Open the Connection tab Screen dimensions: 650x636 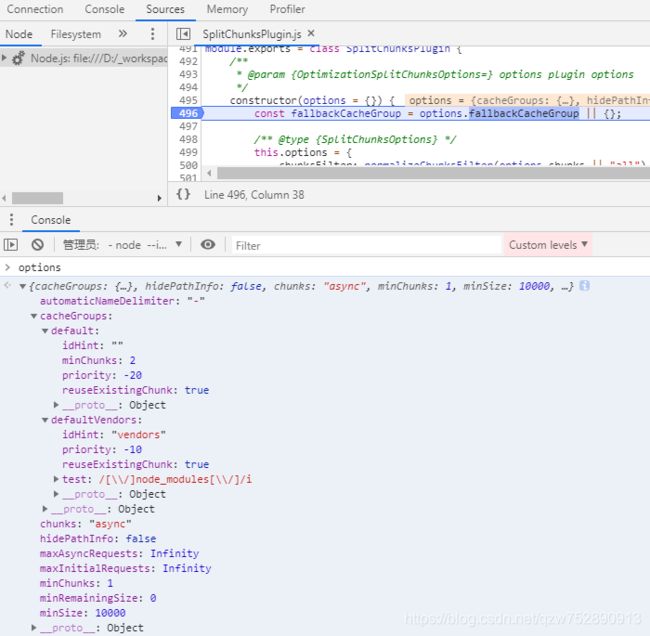tap(35, 9)
